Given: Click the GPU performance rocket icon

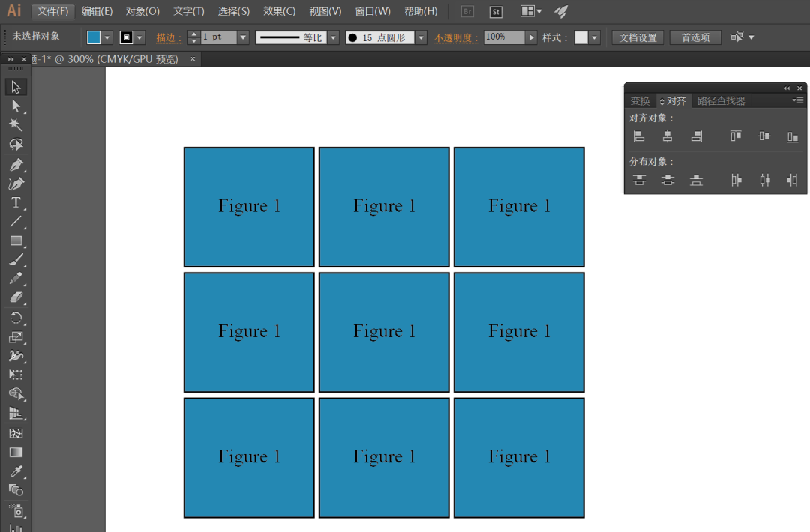Looking at the screenshot, I should [x=561, y=11].
